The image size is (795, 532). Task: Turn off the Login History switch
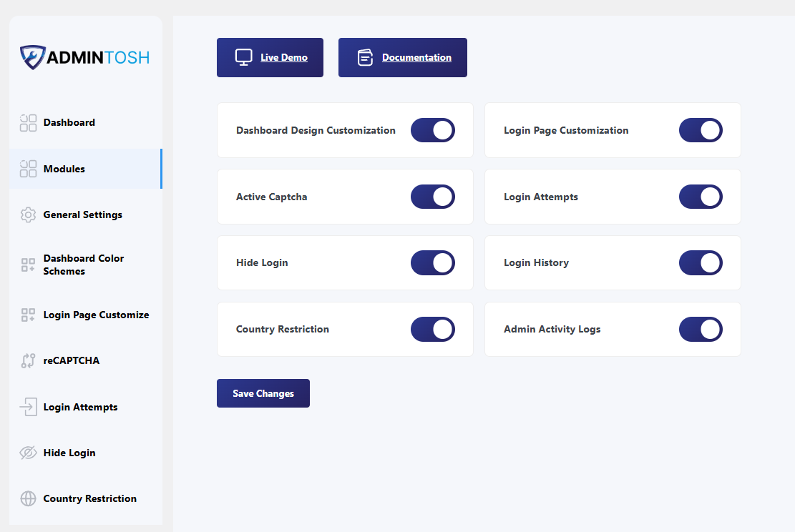(x=701, y=263)
